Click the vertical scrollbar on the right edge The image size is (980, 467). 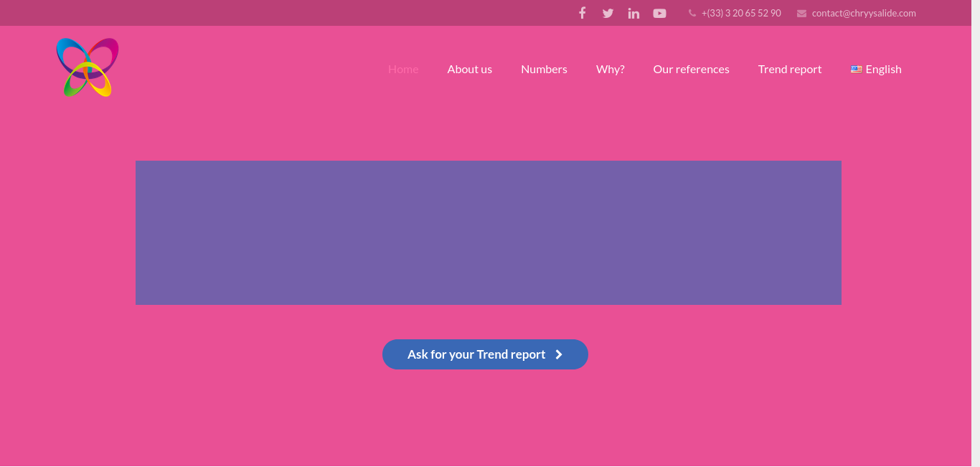coord(975,233)
